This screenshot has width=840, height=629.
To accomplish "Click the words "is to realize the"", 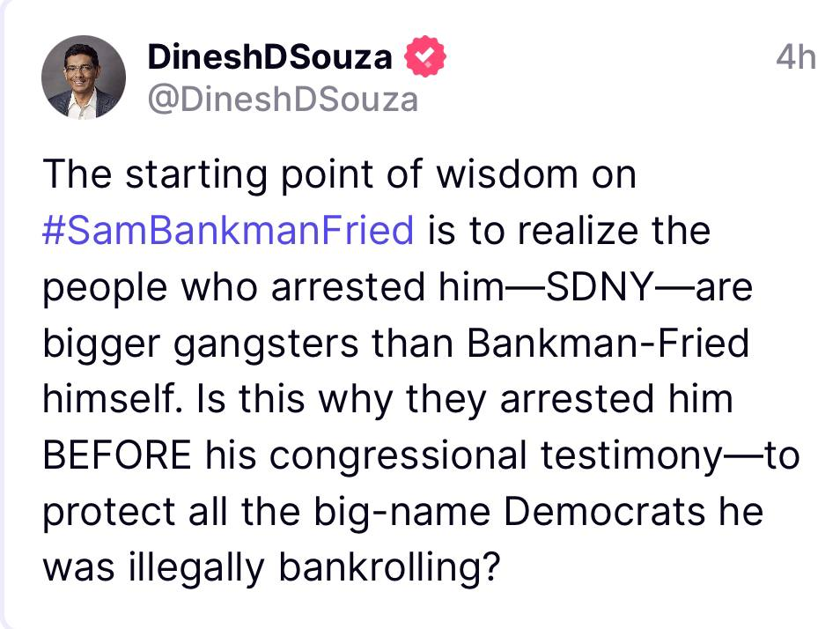I will 568,231.
